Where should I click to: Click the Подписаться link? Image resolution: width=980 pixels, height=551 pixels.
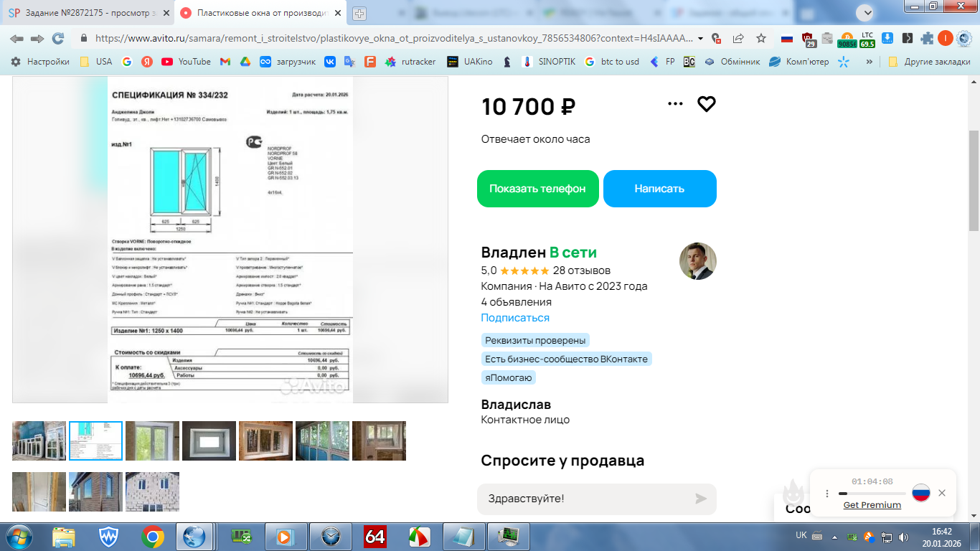(515, 318)
